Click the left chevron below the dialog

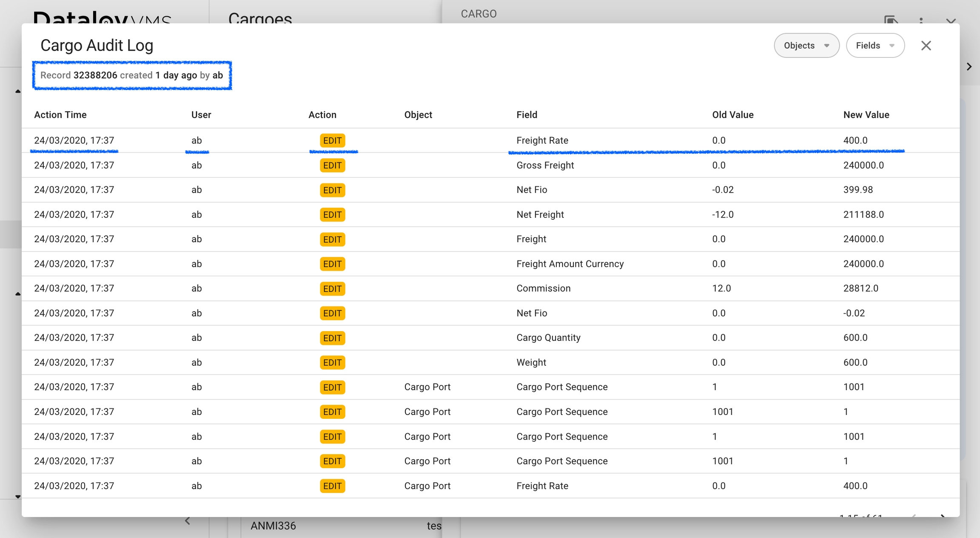(x=188, y=521)
